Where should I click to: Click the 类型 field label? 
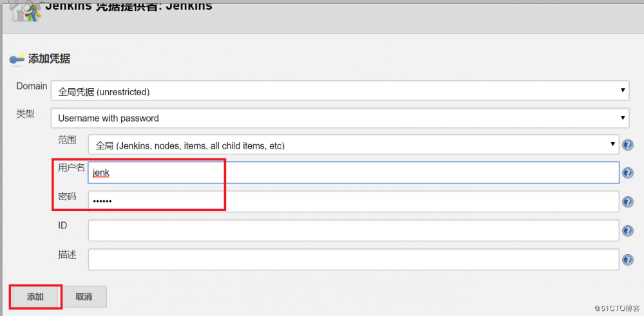point(25,113)
